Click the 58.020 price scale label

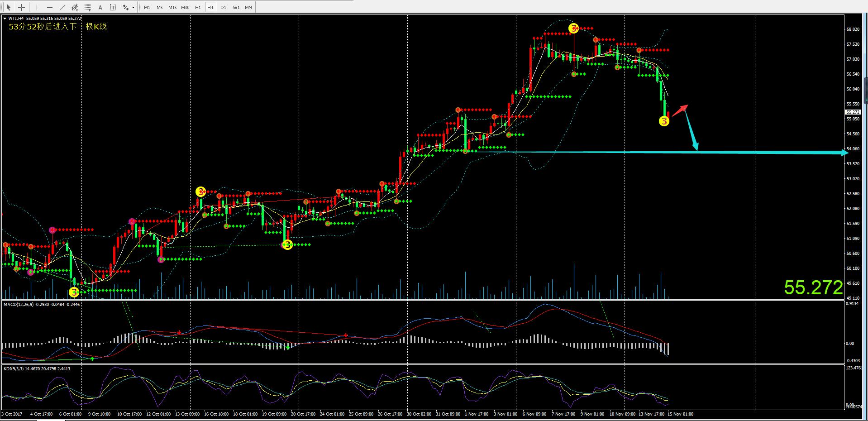[853, 29]
